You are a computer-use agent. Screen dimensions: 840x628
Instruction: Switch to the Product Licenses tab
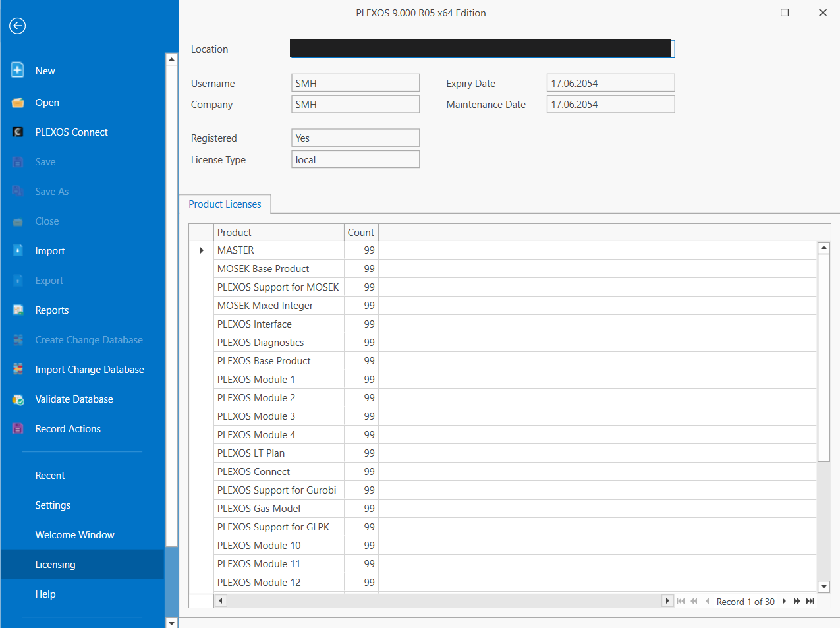pyautogui.click(x=225, y=204)
